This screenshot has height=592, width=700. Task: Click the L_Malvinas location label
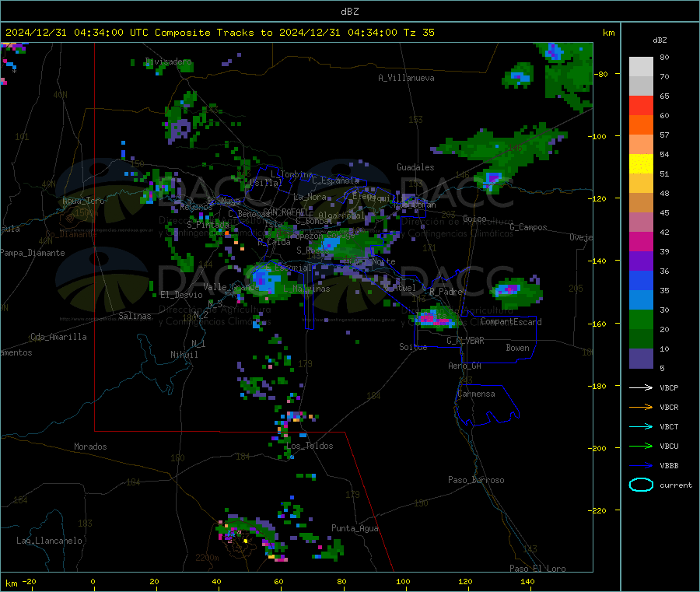pyautogui.click(x=306, y=289)
